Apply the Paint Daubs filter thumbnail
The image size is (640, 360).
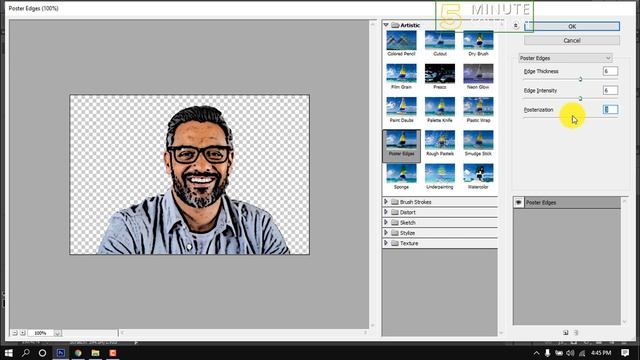point(401,107)
